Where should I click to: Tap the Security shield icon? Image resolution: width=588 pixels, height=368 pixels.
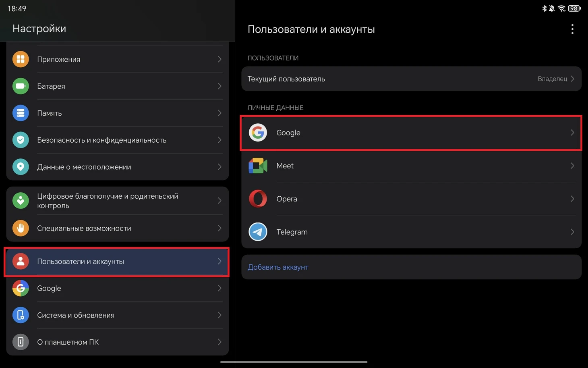(21, 140)
